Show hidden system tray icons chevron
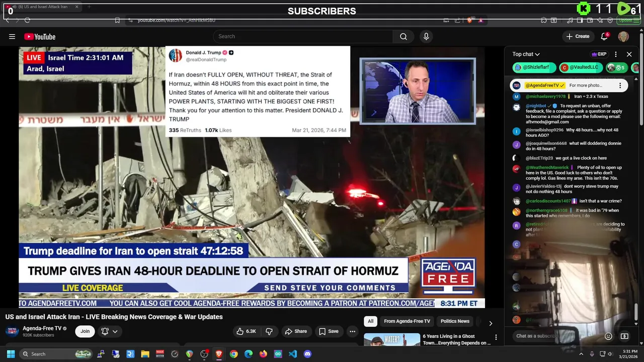 pos(581,354)
